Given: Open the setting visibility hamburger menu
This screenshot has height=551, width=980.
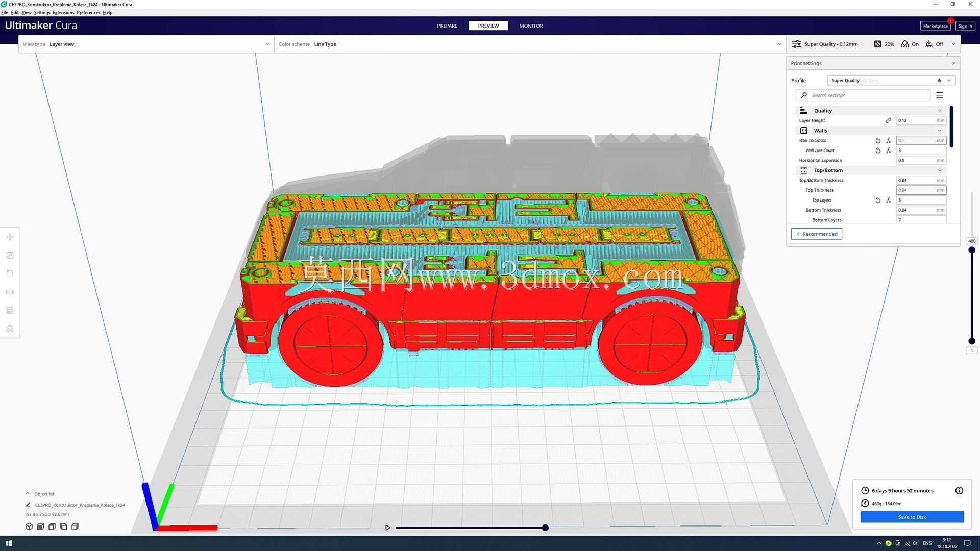Looking at the screenshot, I should click(x=940, y=95).
